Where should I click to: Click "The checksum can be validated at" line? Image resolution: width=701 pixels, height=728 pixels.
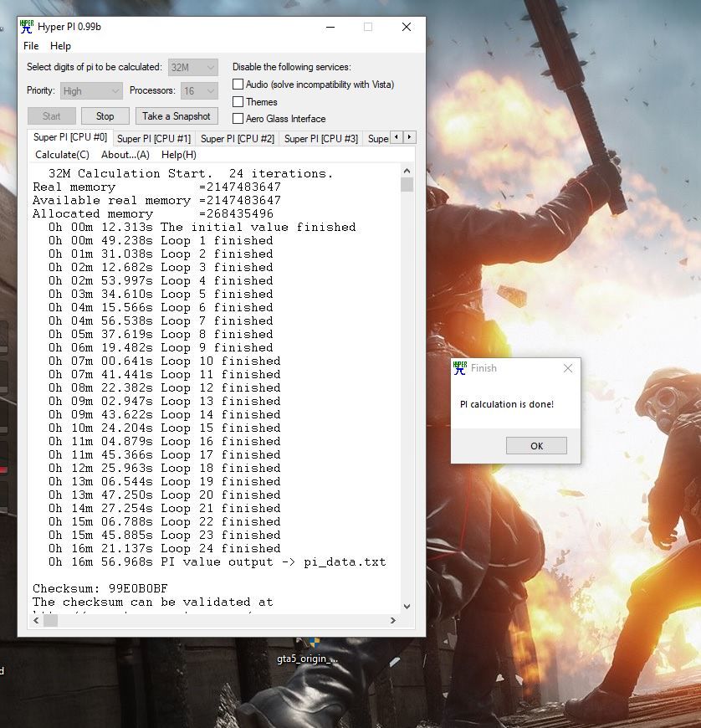point(153,602)
